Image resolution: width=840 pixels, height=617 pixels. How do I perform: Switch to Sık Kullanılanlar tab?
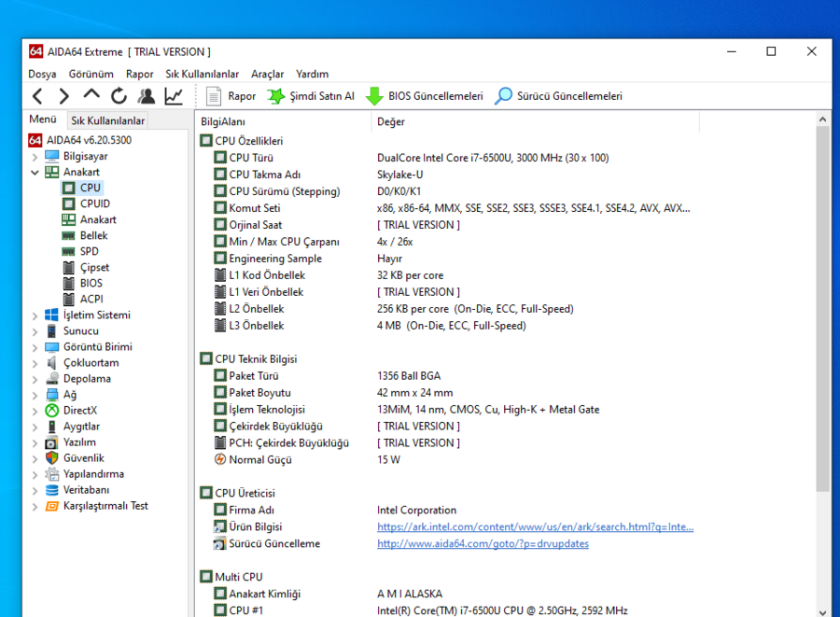107,120
